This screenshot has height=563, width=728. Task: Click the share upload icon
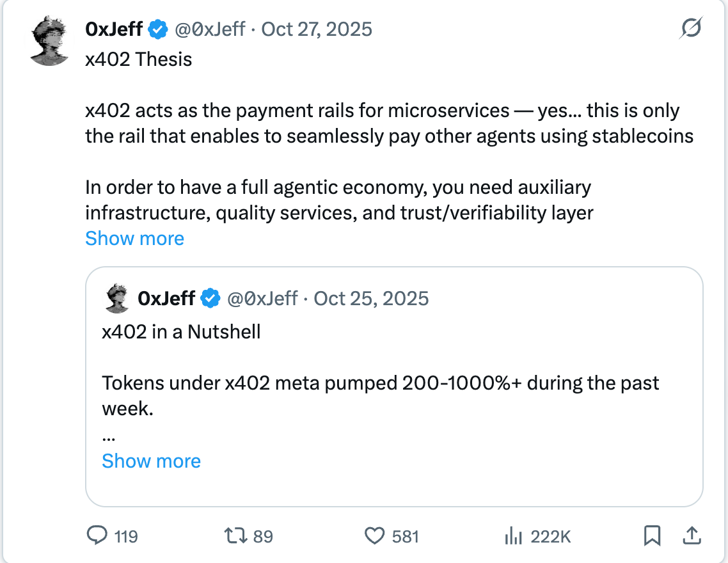pos(691,535)
